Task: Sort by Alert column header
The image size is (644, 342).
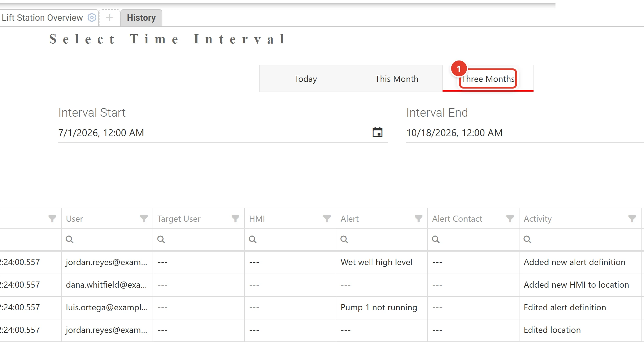Action: click(349, 219)
